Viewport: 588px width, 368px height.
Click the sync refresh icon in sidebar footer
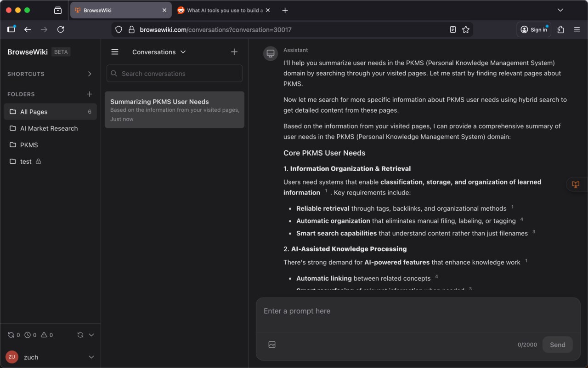click(x=80, y=335)
